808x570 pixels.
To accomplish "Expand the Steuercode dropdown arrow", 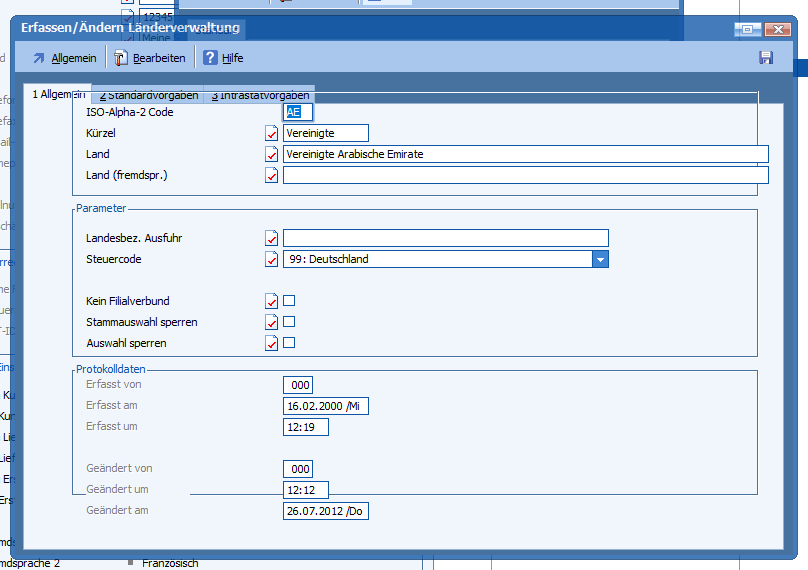I will (x=600, y=259).
